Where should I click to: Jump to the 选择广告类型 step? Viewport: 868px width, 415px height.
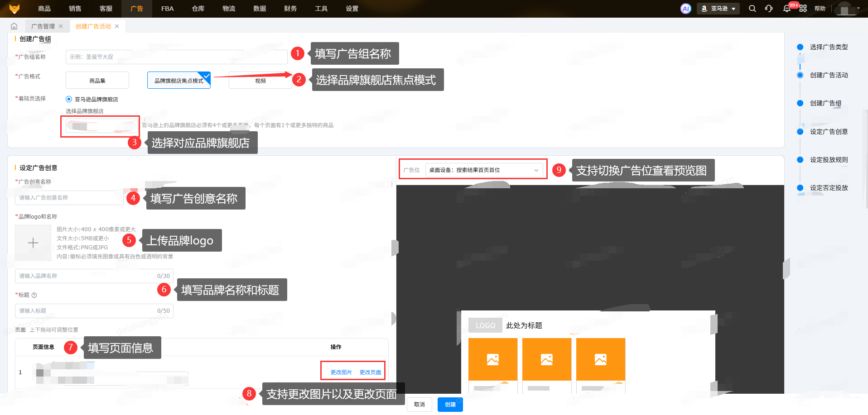(829, 47)
